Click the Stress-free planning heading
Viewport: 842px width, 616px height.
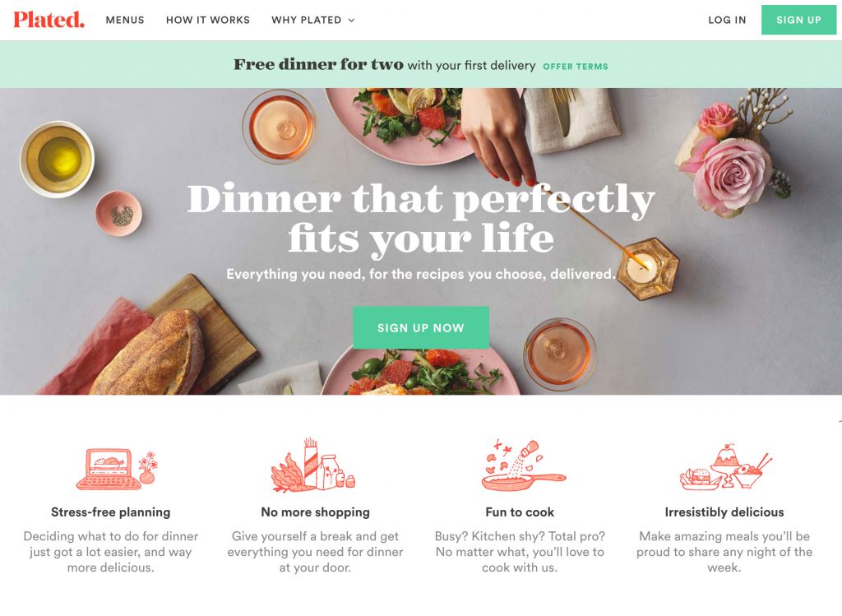[x=111, y=512]
